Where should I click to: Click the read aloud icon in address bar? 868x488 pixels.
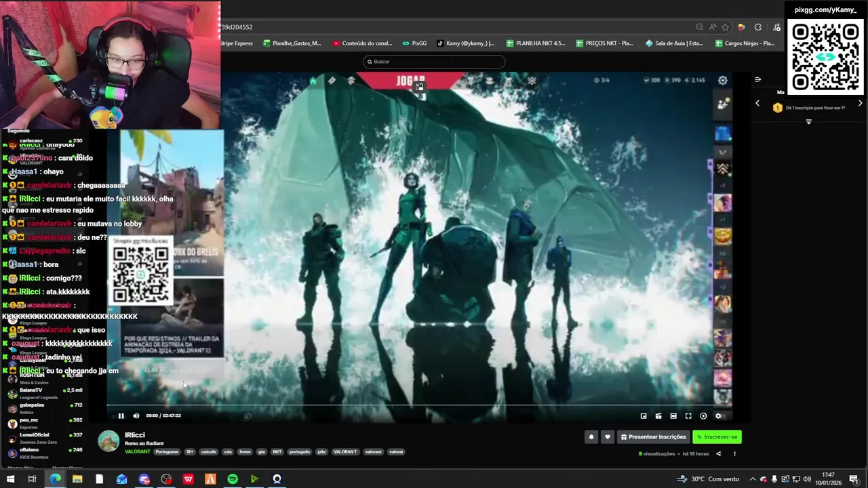[x=713, y=27]
